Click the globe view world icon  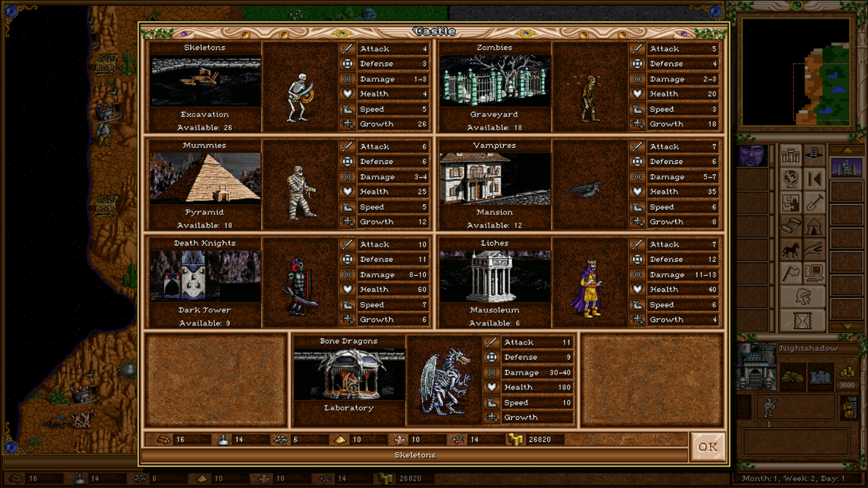(x=790, y=179)
